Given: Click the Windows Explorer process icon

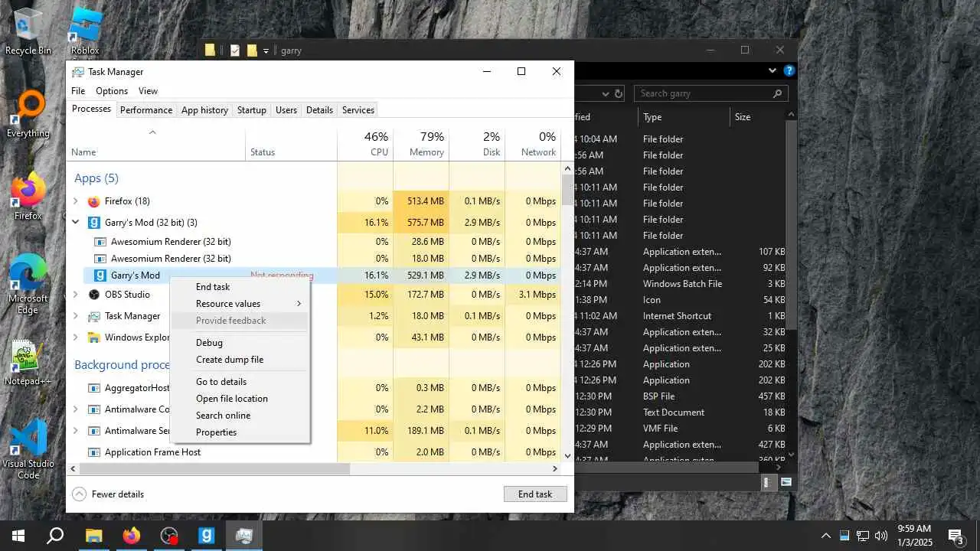Looking at the screenshot, I should [93, 337].
